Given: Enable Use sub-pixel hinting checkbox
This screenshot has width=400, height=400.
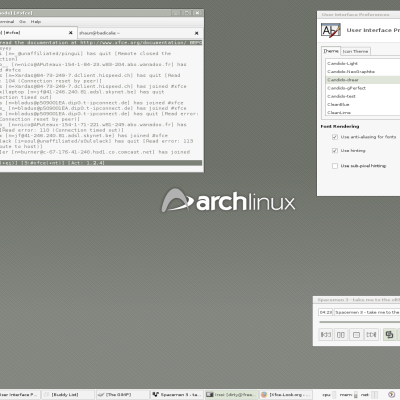Looking at the screenshot, I should point(335,166).
